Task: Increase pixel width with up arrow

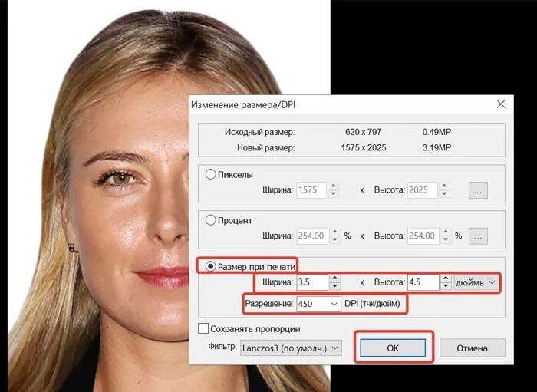Action: pos(333,186)
